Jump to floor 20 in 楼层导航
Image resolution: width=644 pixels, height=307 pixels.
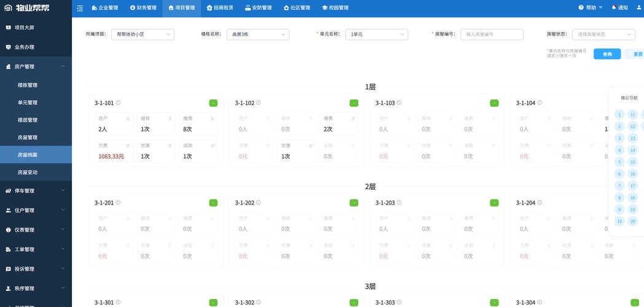[x=633, y=222]
